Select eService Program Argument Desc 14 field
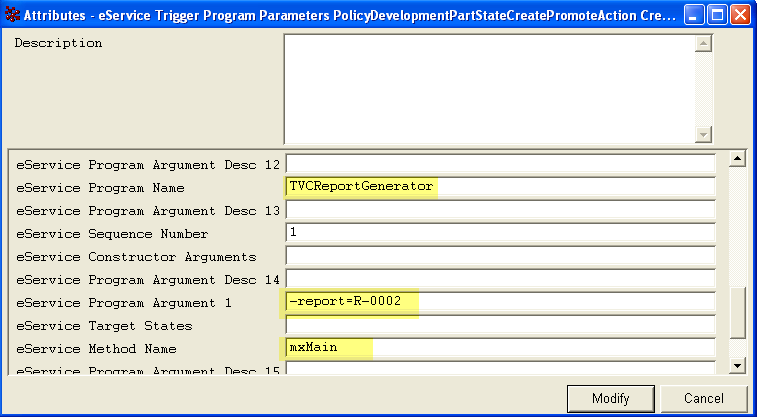The height and width of the screenshot is (417, 757). pos(500,279)
